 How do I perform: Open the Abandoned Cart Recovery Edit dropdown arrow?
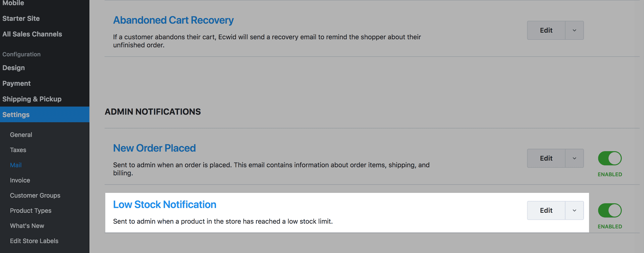[x=574, y=31]
